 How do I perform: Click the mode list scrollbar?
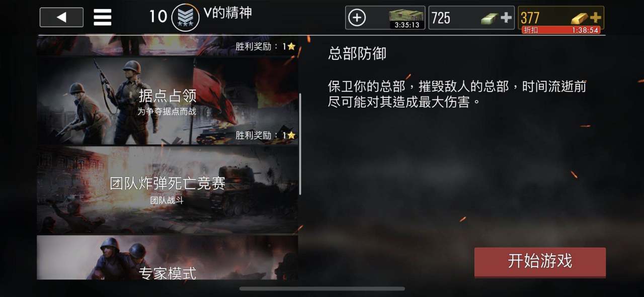click(300, 144)
